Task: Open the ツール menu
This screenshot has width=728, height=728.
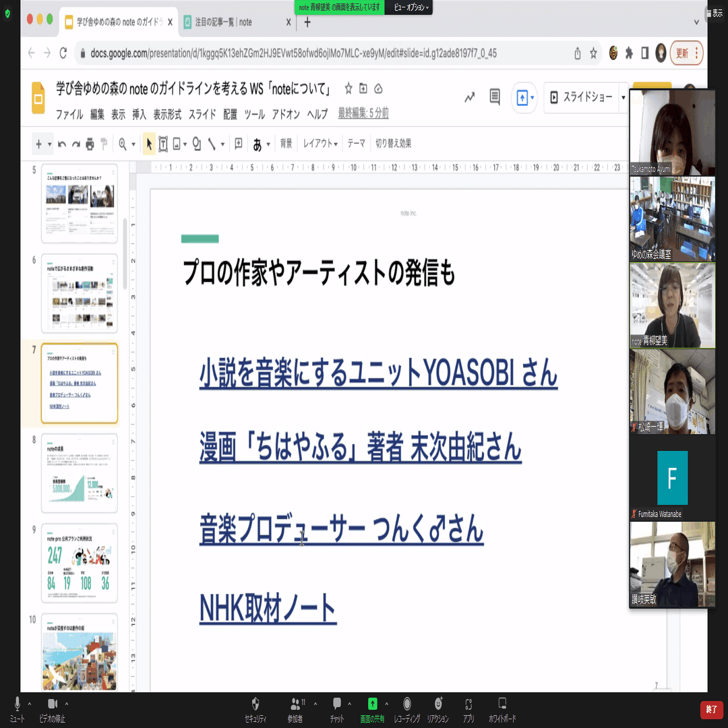Action: pos(254,114)
